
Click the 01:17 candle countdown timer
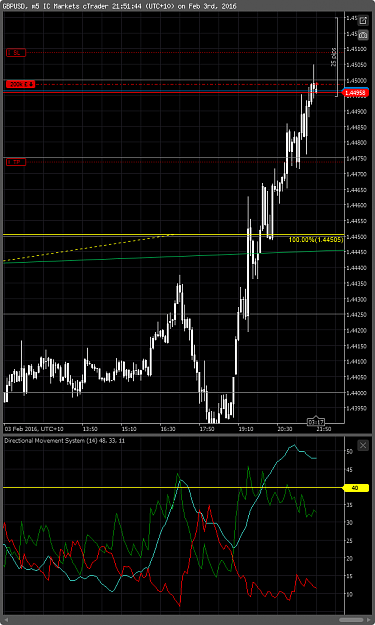coord(316,422)
